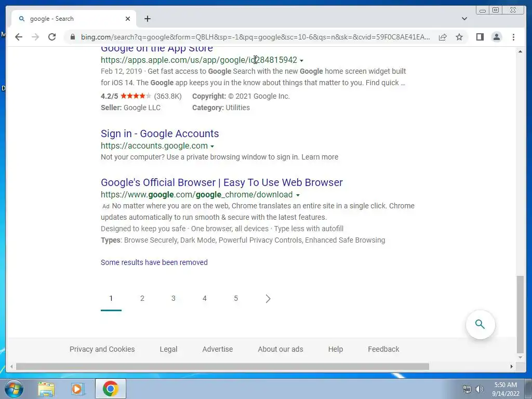
Task: Launch Windows Media Player from taskbar
Action: pos(77,389)
